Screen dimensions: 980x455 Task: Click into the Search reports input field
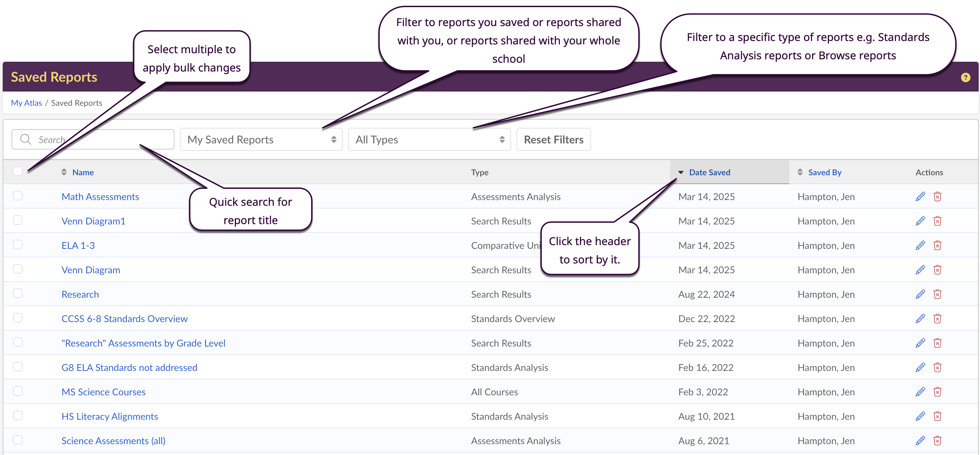(x=103, y=139)
